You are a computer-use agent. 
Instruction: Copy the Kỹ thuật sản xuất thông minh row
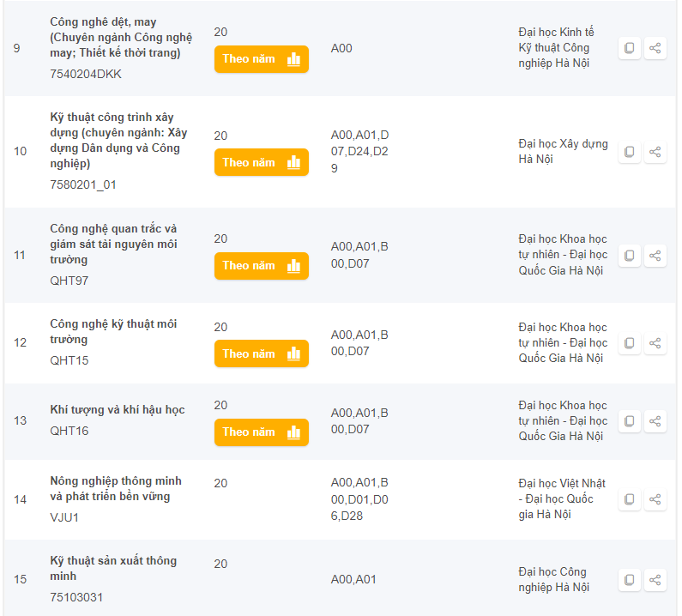629,580
